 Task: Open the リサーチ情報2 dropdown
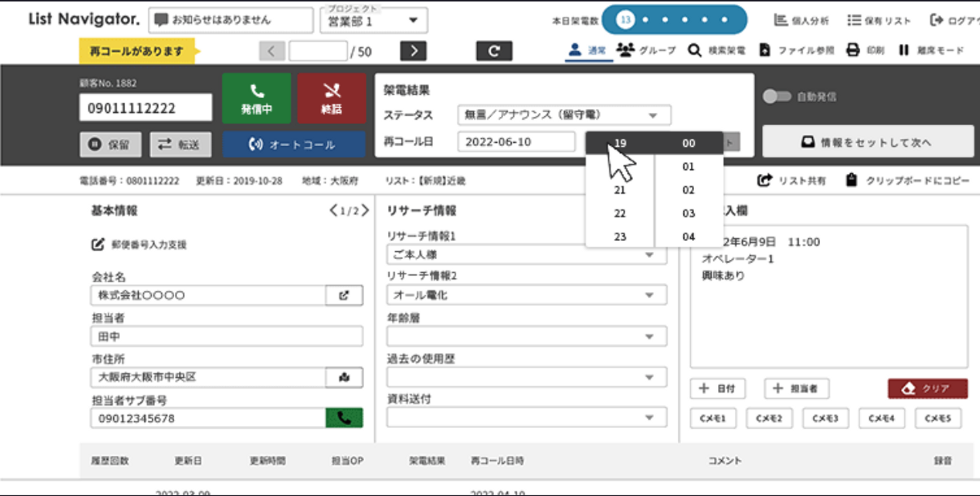pyautogui.click(x=527, y=295)
